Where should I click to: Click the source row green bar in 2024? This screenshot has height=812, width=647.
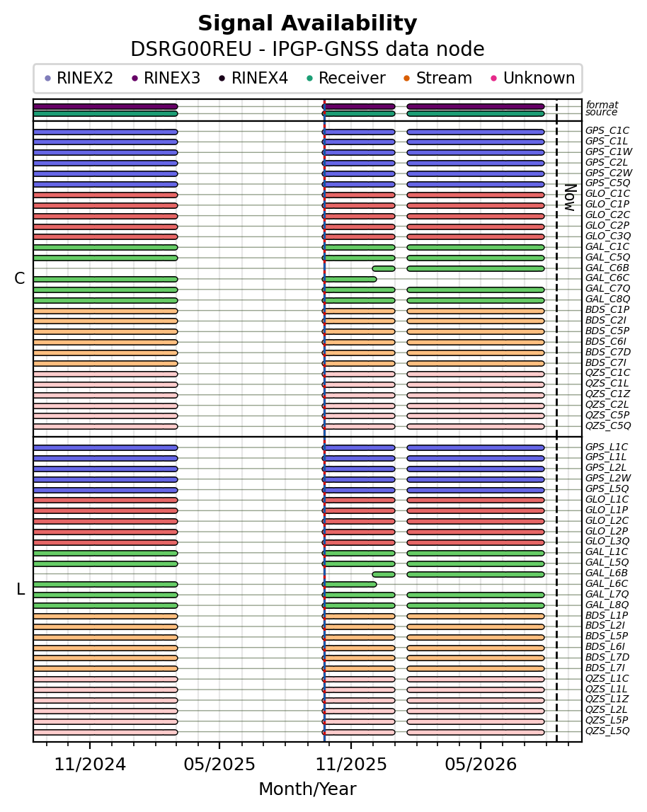click(105, 114)
